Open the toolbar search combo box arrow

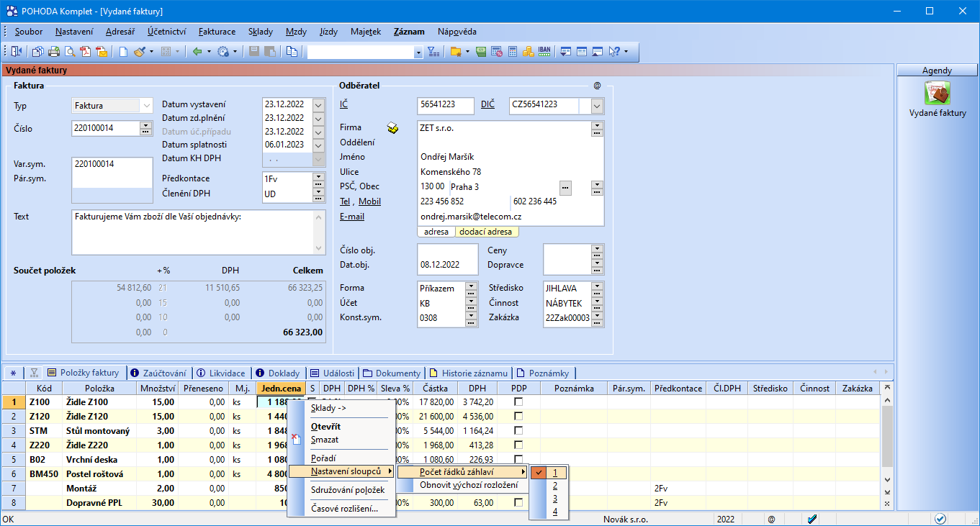tap(418, 53)
